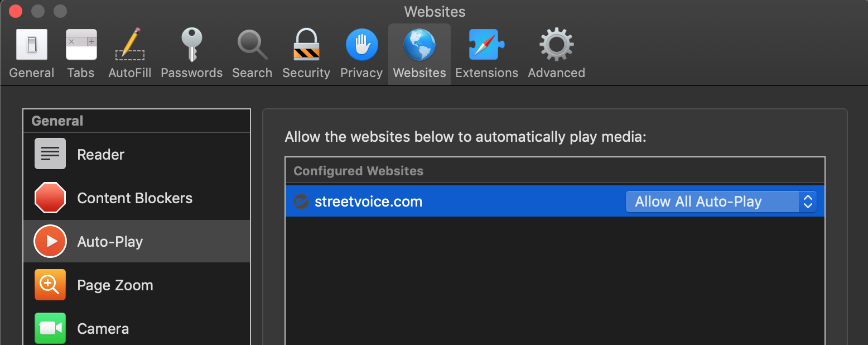Select Reader in the sidebar
The height and width of the screenshot is (345, 868).
click(137, 154)
